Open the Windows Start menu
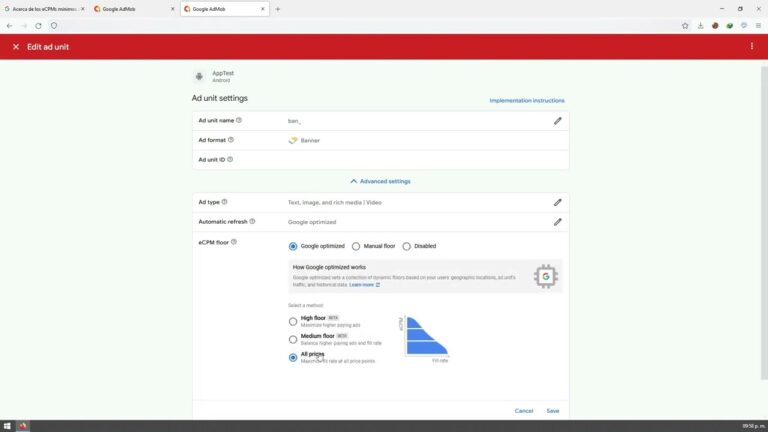This screenshot has height=432, width=768. (x=7, y=426)
